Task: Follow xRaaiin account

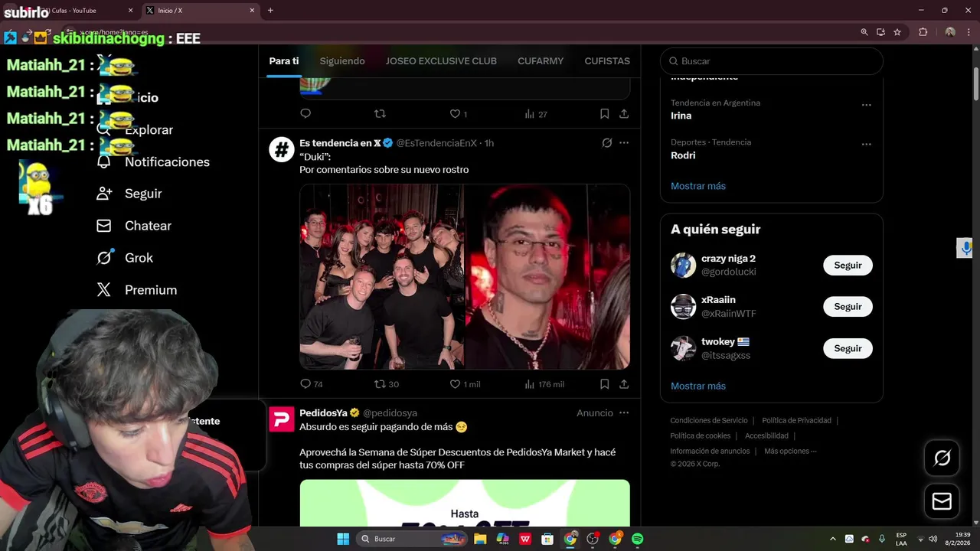Action: (848, 307)
